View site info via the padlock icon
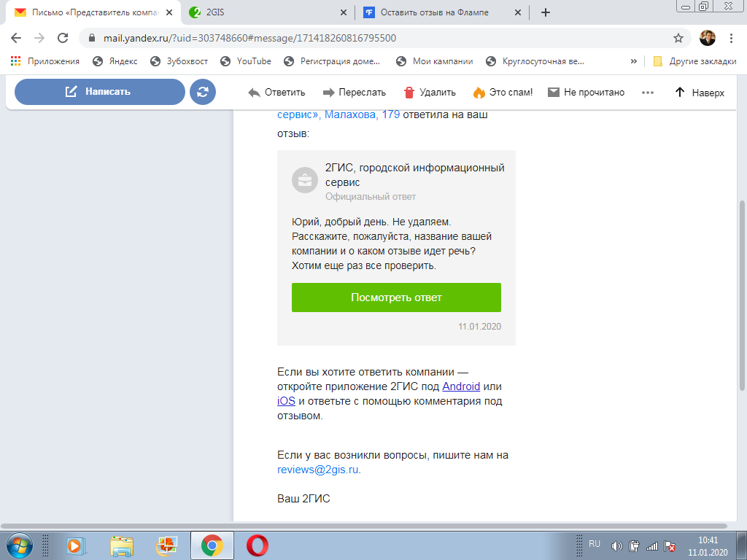The width and height of the screenshot is (747, 560). pyautogui.click(x=93, y=38)
